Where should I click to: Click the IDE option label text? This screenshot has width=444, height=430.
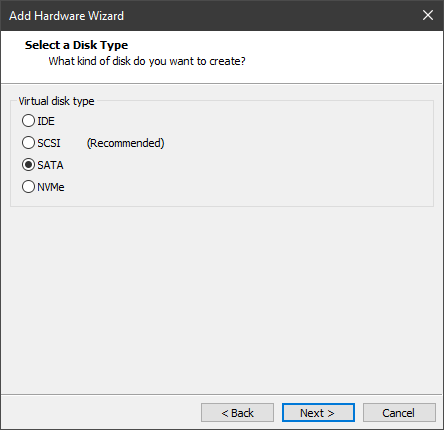(46, 121)
